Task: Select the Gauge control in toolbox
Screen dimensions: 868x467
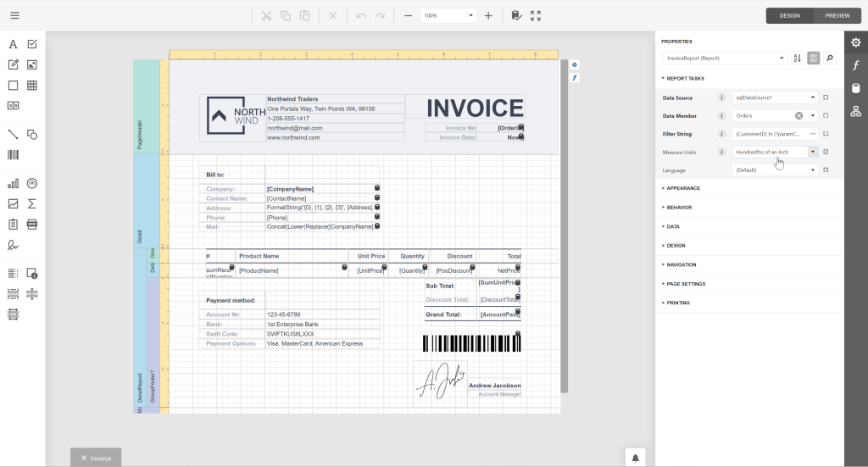Action: pyautogui.click(x=32, y=184)
